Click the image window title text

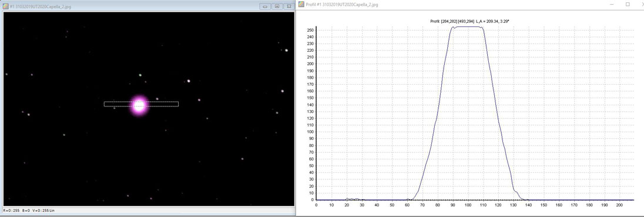pos(40,6)
